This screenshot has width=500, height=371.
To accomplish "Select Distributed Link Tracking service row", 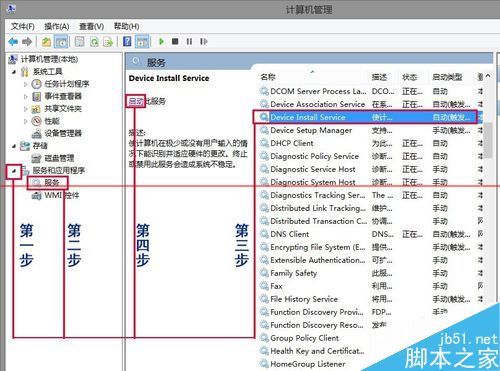I will point(370,208).
